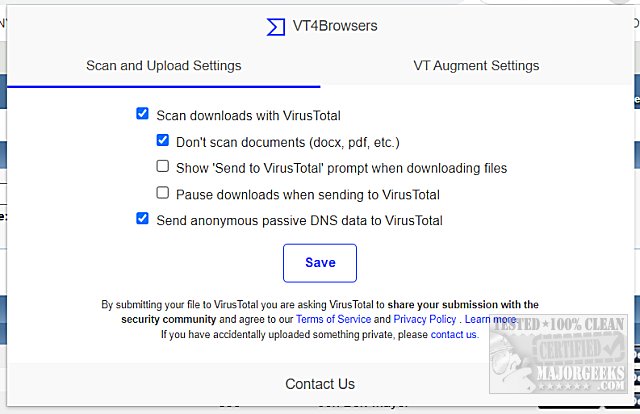Image resolution: width=640 pixels, height=414 pixels.
Task: Disable the anonymous passive DNS data checkbox
Action: coord(143,219)
